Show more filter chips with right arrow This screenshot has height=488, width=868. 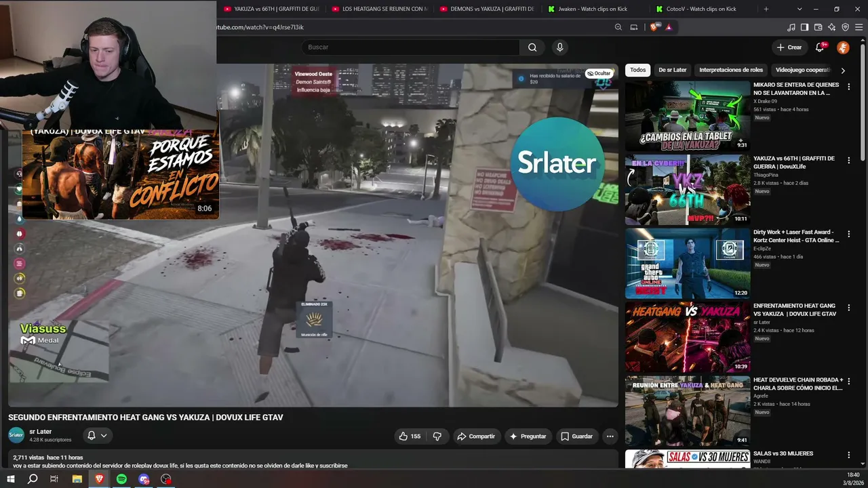tap(843, 70)
